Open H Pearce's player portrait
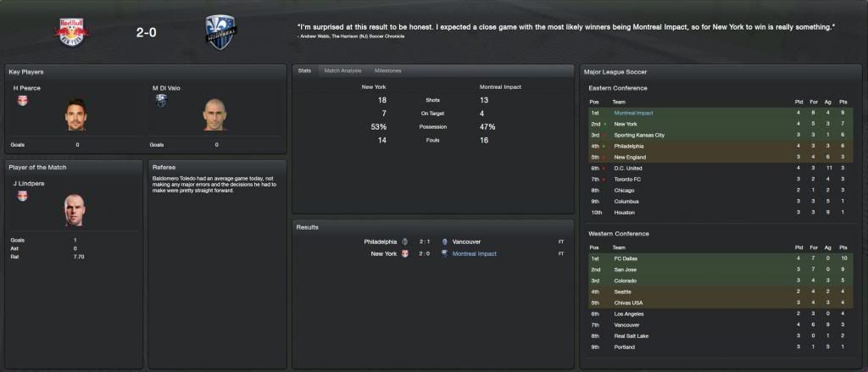 coord(76,115)
